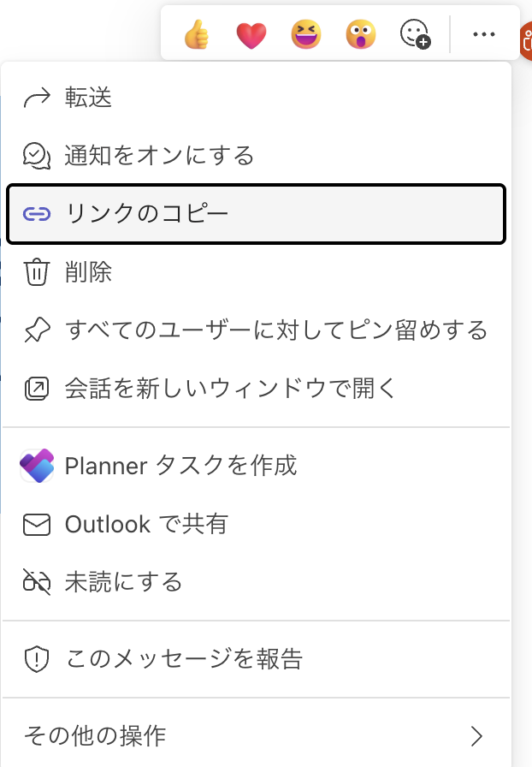Choose 会話を新しいウィンドウで開く
The image size is (532, 767).
pyautogui.click(x=257, y=389)
